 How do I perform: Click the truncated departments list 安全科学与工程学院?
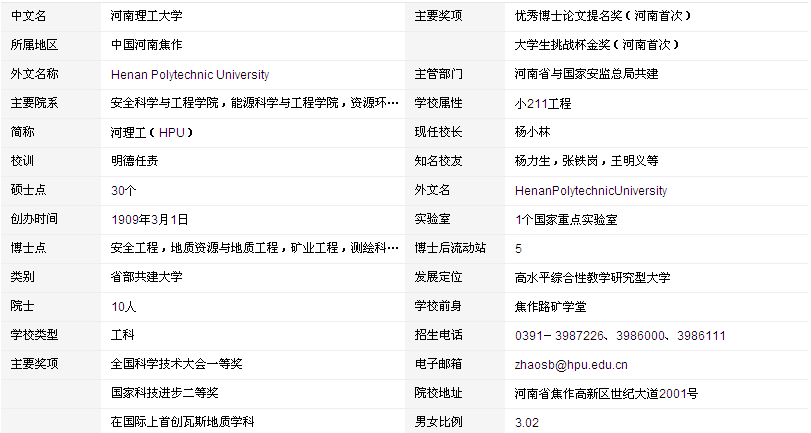click(164, 103)
